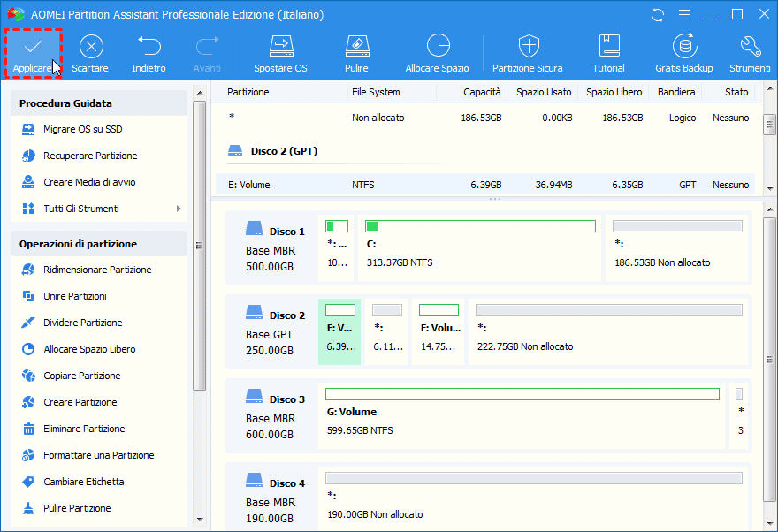This screenshot has width=778, height=532.
Task: Launch Partizione Sicura shield tool
Action: pyautogui.click(x=529, y=46)
